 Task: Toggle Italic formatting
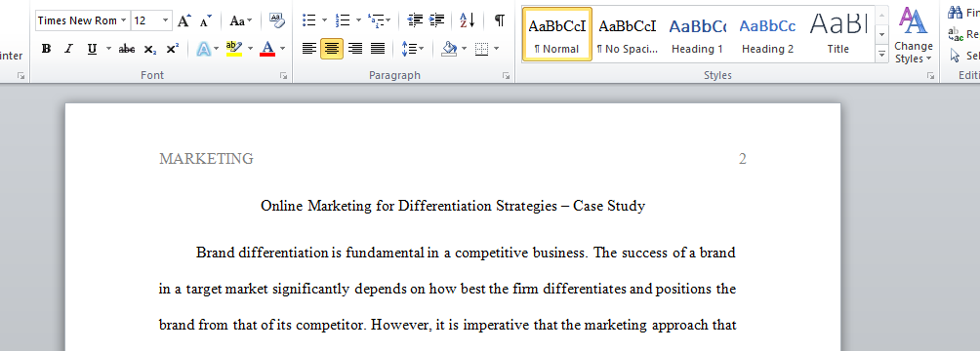tap(68, 49)
